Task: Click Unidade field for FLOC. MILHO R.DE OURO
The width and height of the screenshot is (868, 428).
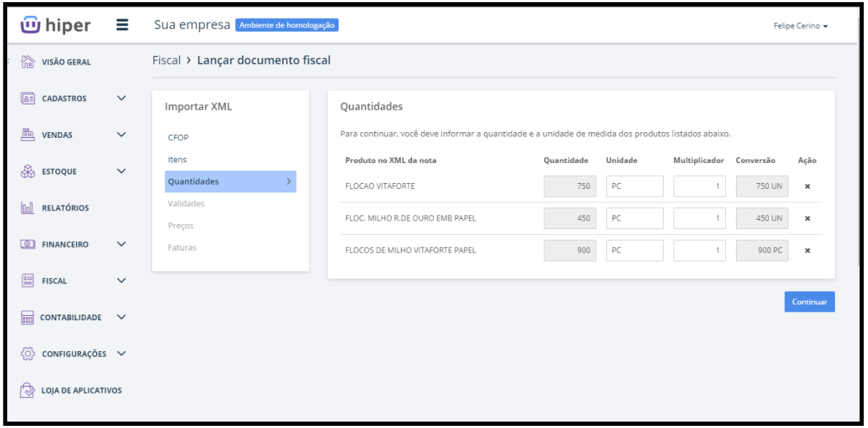Action: pos(634,218)
